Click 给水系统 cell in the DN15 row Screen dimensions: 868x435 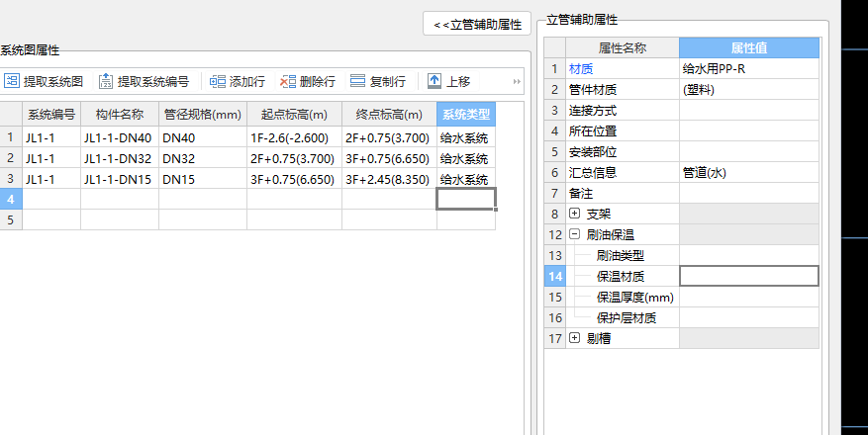pos(466,179)
